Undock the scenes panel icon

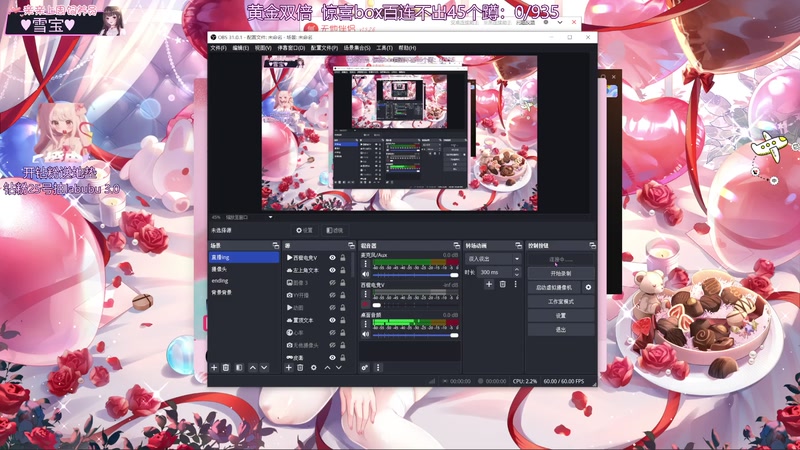click(x=276, y=245)
